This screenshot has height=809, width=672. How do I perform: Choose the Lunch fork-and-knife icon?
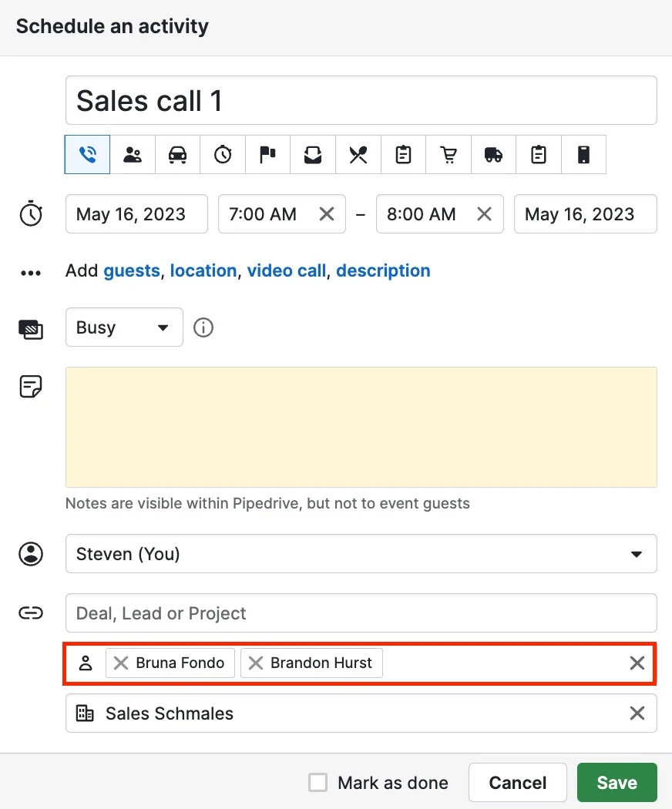coord(358,154)
